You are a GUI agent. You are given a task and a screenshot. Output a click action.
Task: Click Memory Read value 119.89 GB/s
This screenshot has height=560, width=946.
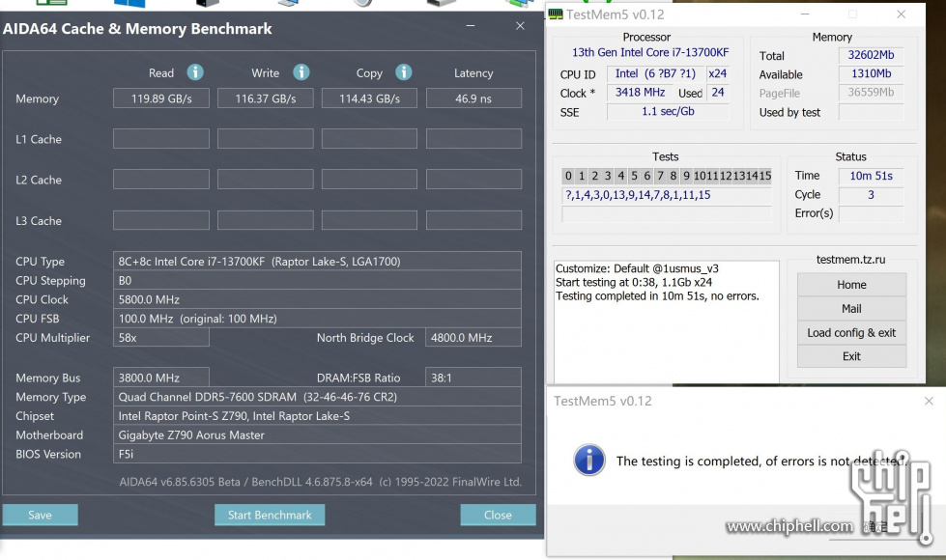coord(161,98)
